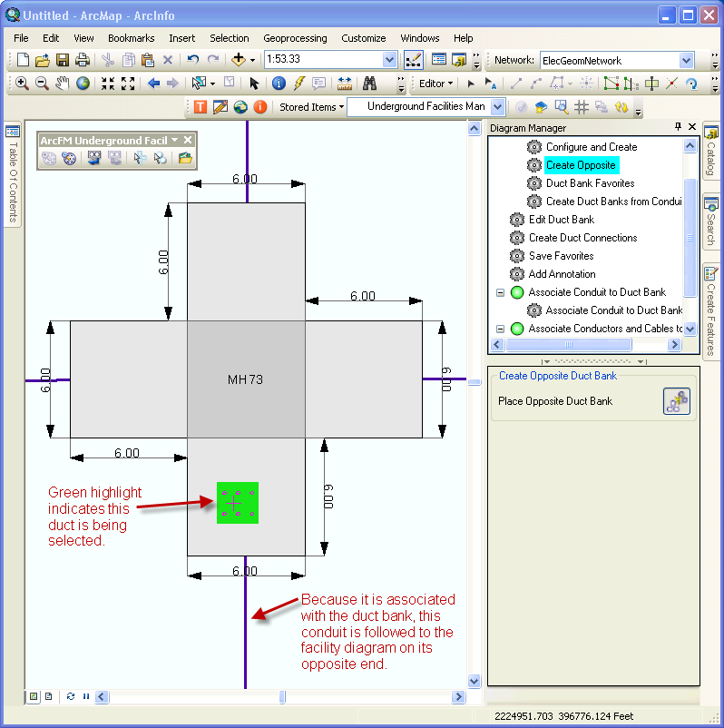Select the Identify info tool
Screen dimensions: 724x728
point(279,84)
